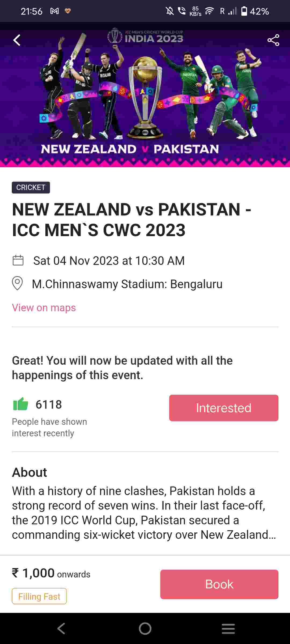Screen dimensions: 290x644
Task: Tap the green thumbs-up icon
Action: click(21, 404)
